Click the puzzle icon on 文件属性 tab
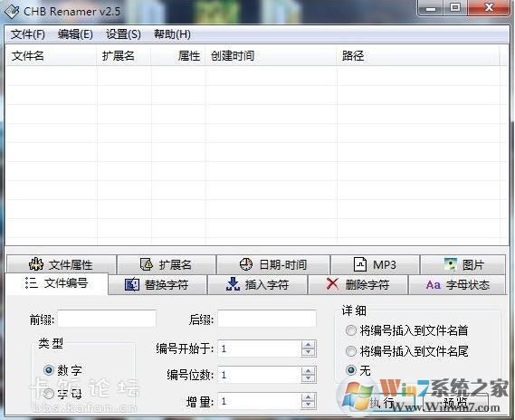This screenshot has height=420, width=515. 36,264
